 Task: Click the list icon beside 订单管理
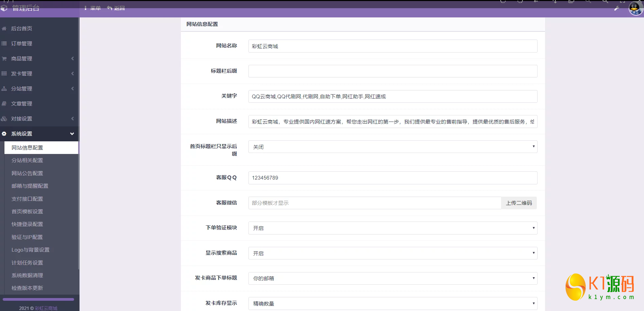(4, 44)
